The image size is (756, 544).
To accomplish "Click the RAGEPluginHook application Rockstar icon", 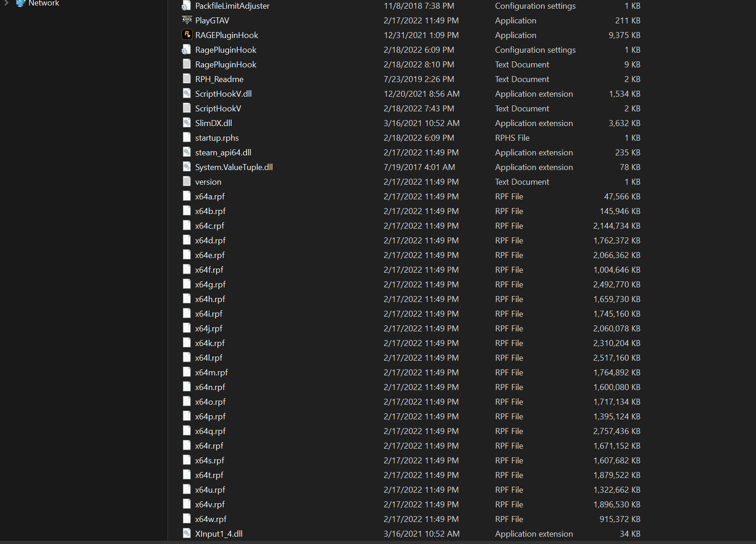I will (x=187, y=35).
